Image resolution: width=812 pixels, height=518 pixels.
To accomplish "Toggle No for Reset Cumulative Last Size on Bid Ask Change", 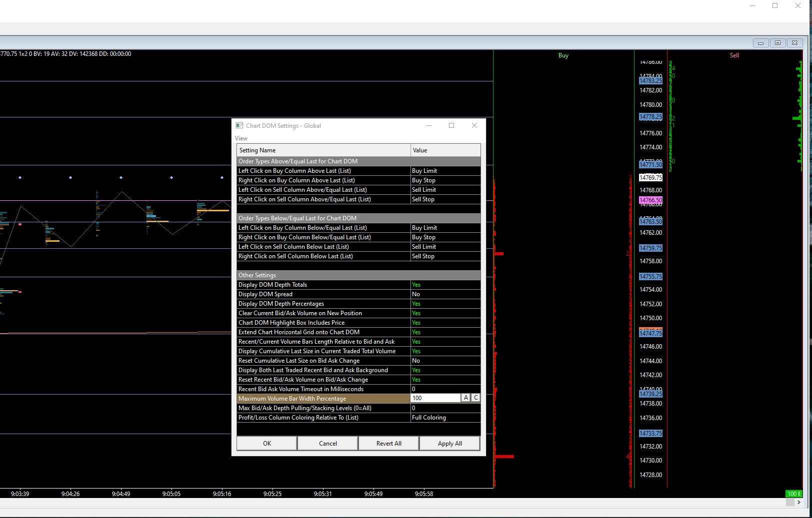I will point(445,361).
